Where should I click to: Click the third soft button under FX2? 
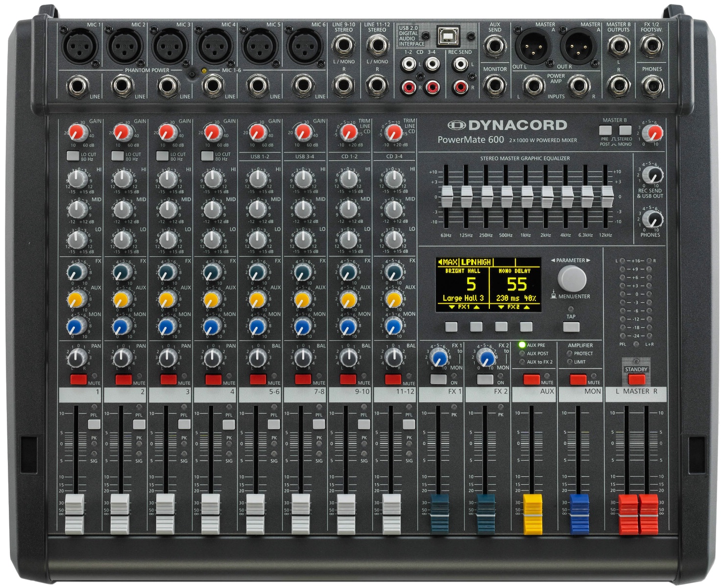point(501,326)
